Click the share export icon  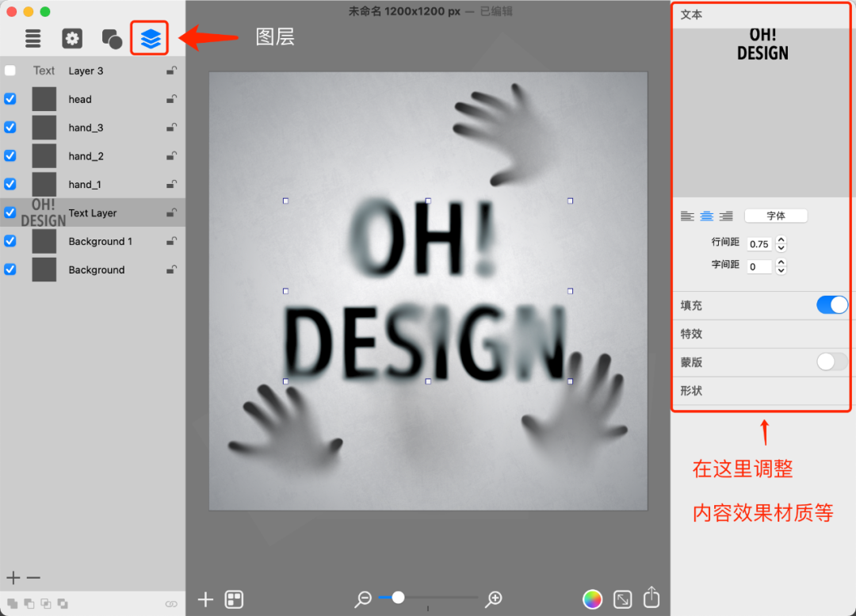[x=652, y=598]
